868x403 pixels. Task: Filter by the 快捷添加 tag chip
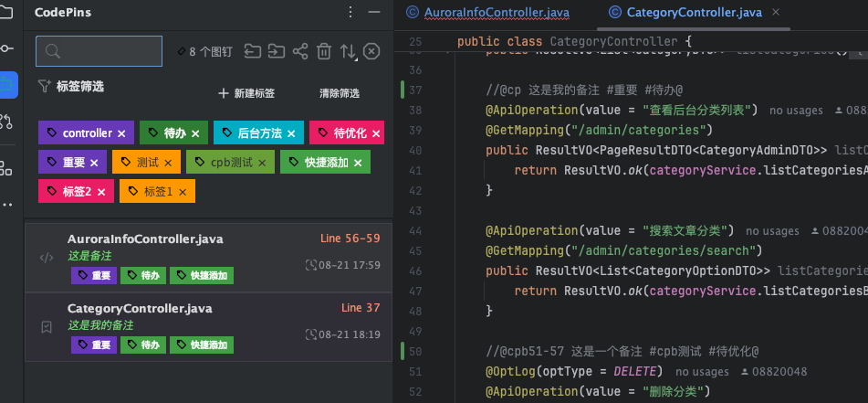click(x=325, y=162)
